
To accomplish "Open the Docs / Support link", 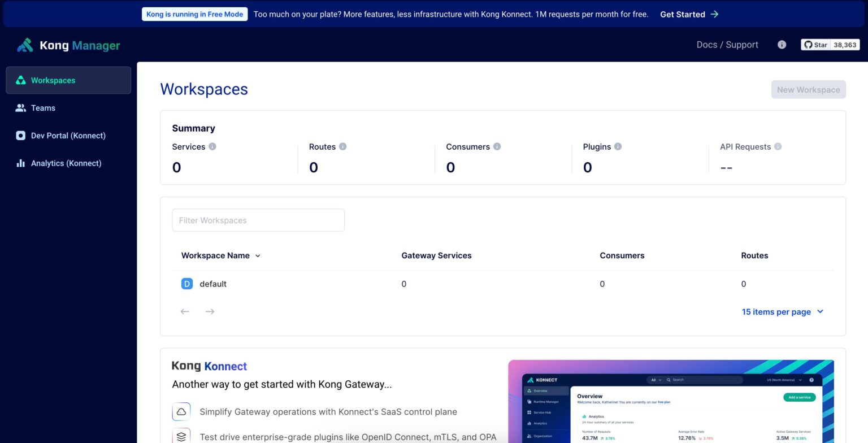I will (x=727, y=45).
